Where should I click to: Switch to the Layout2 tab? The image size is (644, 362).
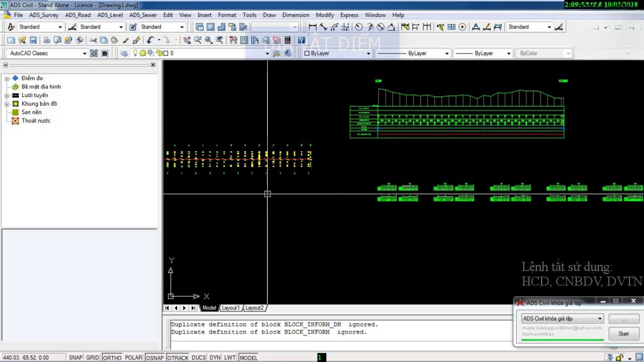[254, 308]
